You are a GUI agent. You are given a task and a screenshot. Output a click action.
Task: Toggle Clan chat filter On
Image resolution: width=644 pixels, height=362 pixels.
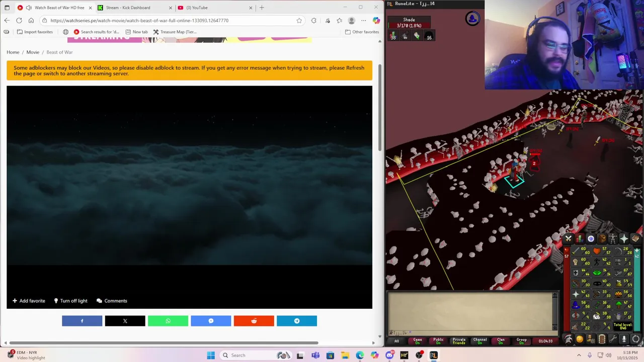coord(501,341)
